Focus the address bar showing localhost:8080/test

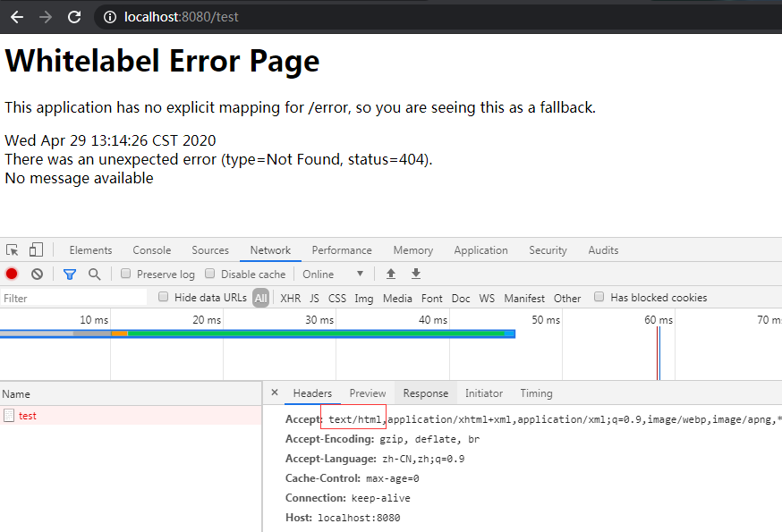pyautogui.click(x=439, y=17)
